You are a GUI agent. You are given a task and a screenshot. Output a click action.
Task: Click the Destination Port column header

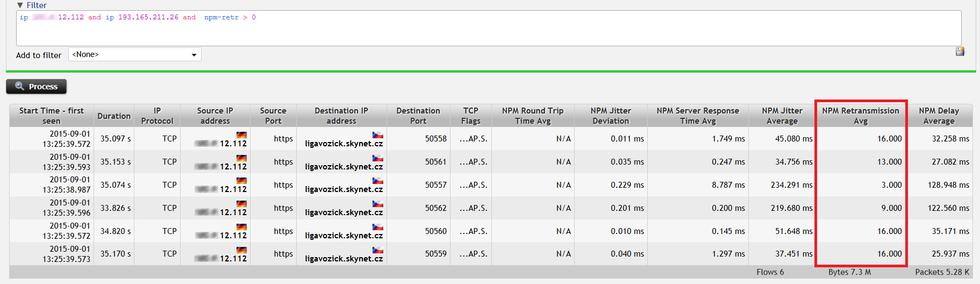tap(418, 116)
